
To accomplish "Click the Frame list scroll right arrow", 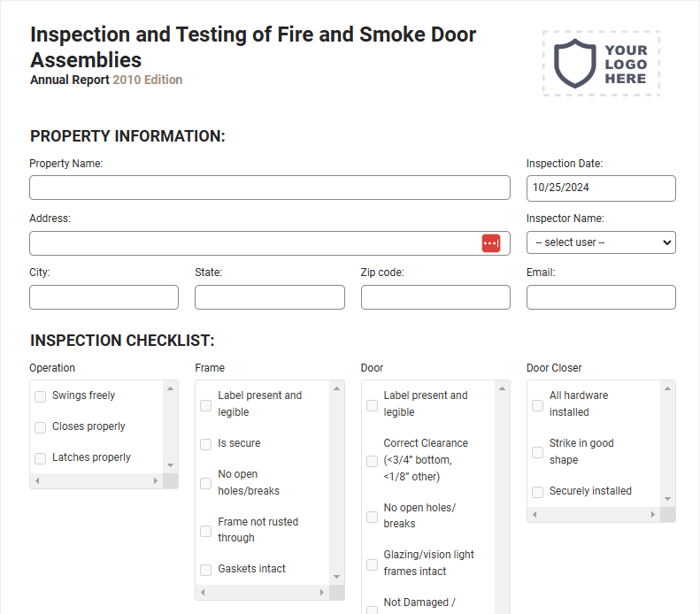I will tap(321, 593).
